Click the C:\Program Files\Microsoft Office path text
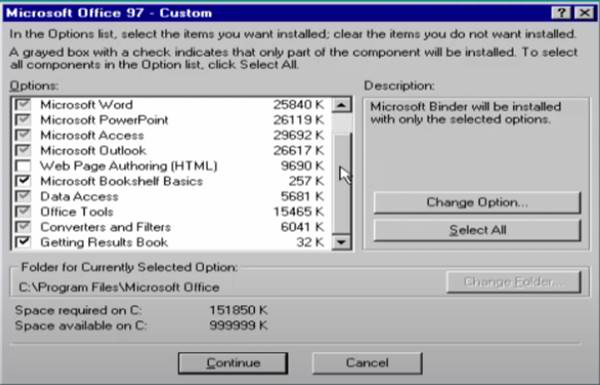Screen dimensions: 600x385 [x=119, y=287]
